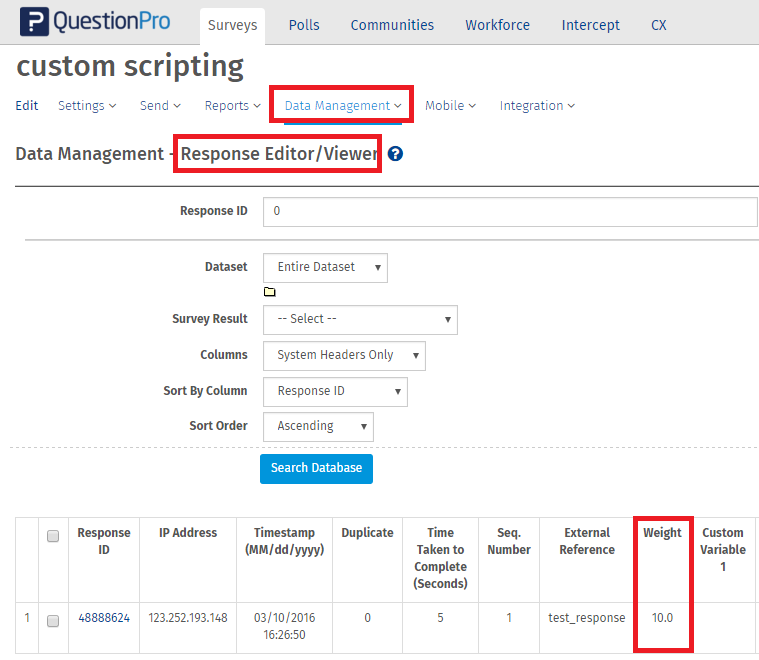Click the Edit link
759x660 pixels.
(27, 105)
